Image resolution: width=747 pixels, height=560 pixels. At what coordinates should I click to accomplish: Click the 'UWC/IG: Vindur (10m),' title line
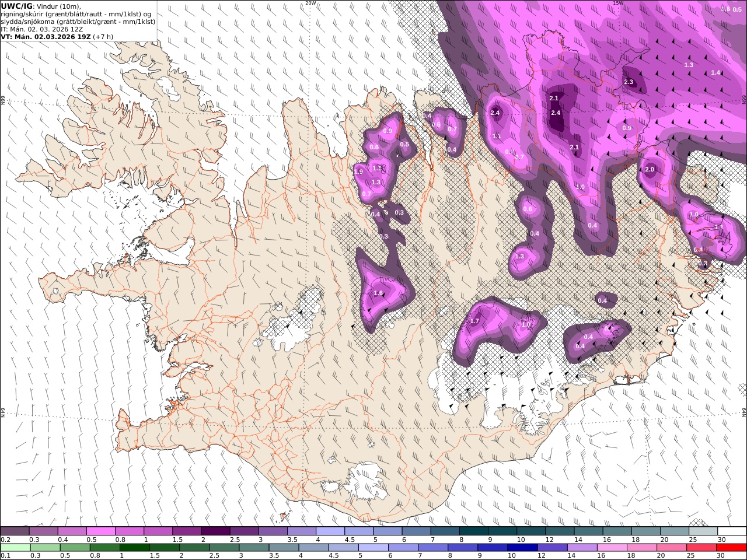tap(41, 6)
